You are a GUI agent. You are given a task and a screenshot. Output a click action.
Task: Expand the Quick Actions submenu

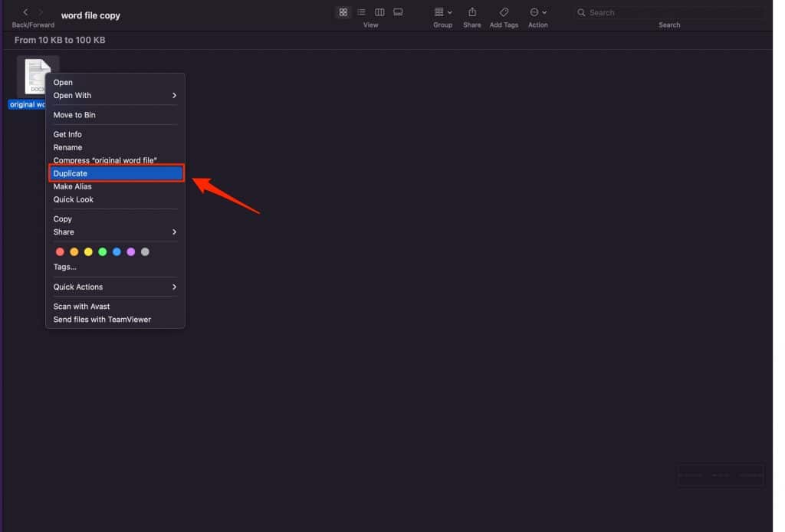[x=115, y=287]
